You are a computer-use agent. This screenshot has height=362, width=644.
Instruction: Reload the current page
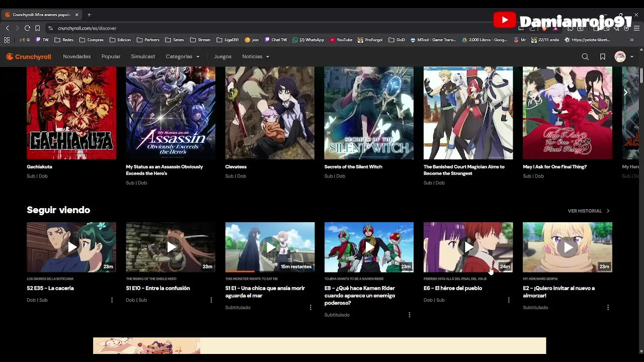pyautogui.click(x=27, y=28)
